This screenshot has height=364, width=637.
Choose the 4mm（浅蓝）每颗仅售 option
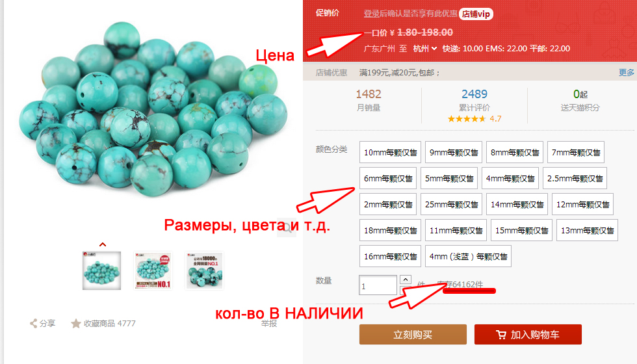click(x=468, y=256)
